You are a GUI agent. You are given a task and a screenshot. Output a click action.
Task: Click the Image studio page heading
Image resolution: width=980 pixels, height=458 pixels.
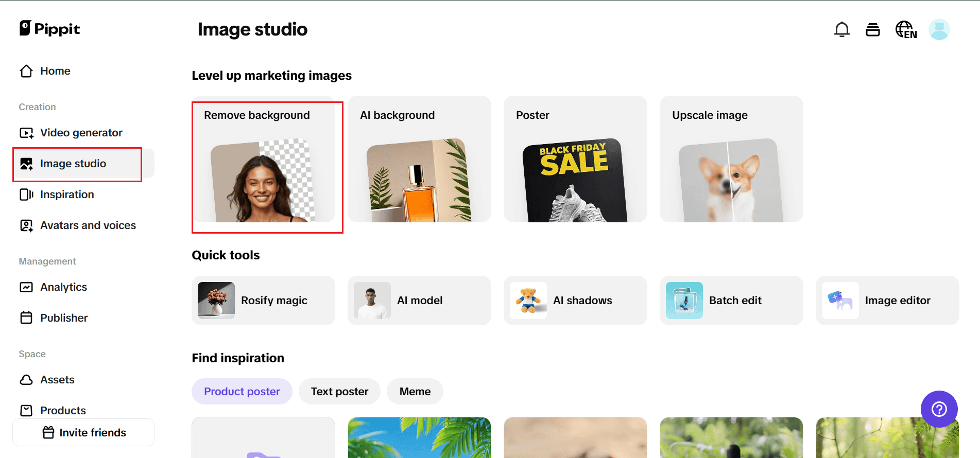(252, 29)
